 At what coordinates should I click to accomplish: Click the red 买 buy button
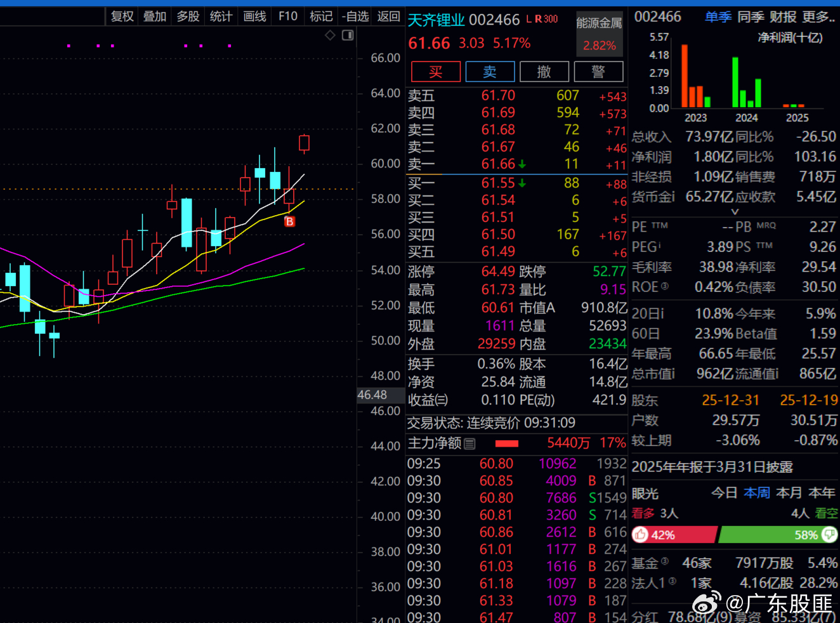(436, 72)
